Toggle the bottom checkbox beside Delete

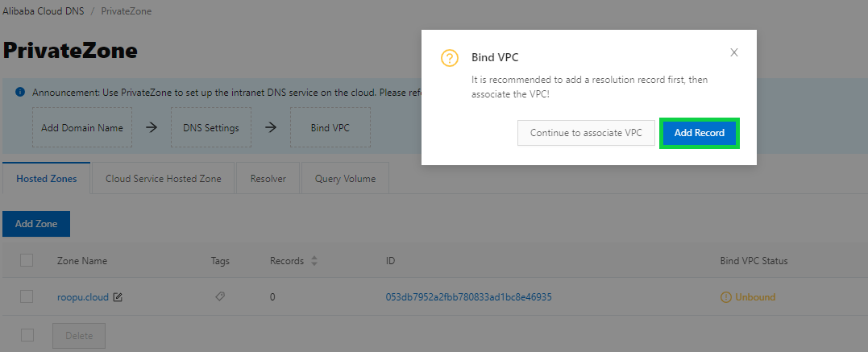pos(27,335)
